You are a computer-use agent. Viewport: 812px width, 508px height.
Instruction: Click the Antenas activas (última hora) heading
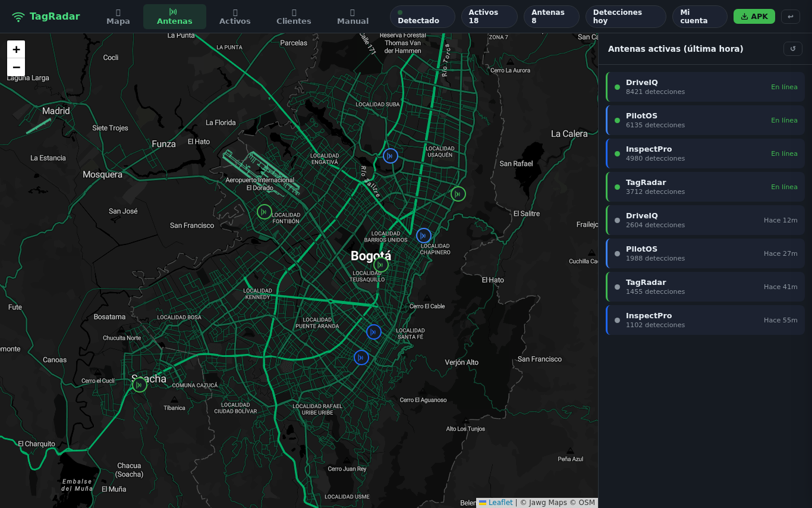675,49
